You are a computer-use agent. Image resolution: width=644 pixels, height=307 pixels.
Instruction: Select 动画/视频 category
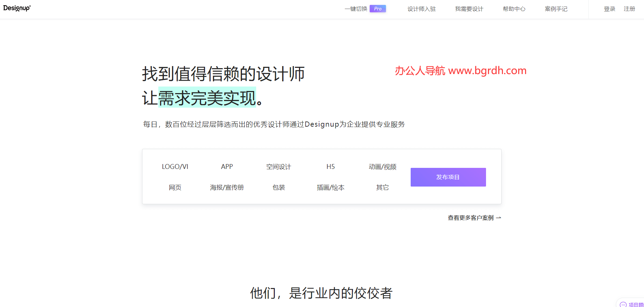[x=382, y=167]
